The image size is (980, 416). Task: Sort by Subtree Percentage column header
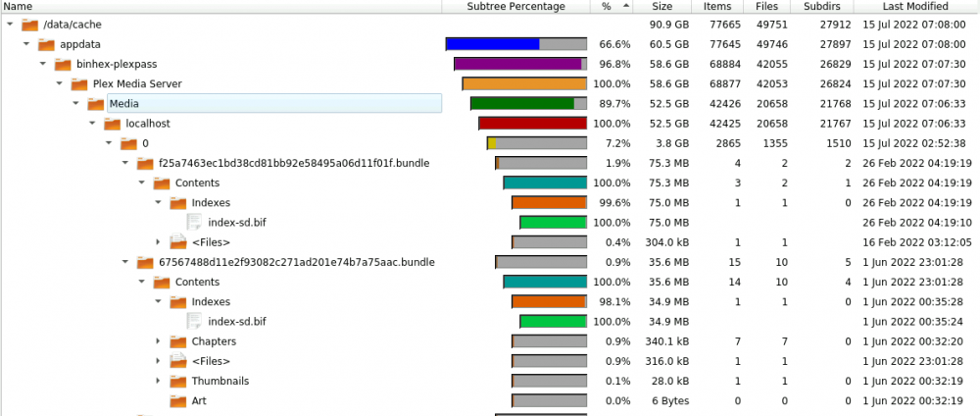(x=515, y=6)
